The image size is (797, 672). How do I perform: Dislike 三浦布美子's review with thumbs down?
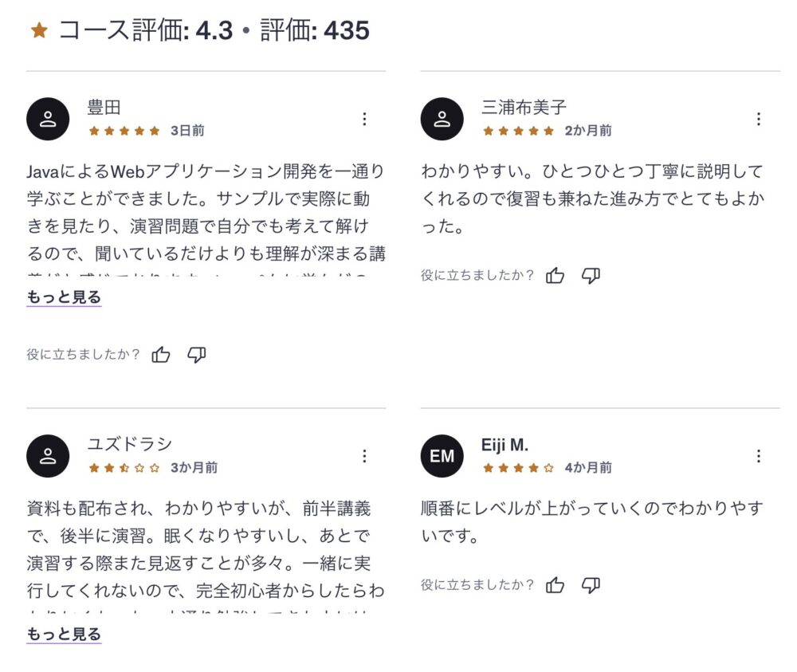pyautogui.click(x=591, y=276)
